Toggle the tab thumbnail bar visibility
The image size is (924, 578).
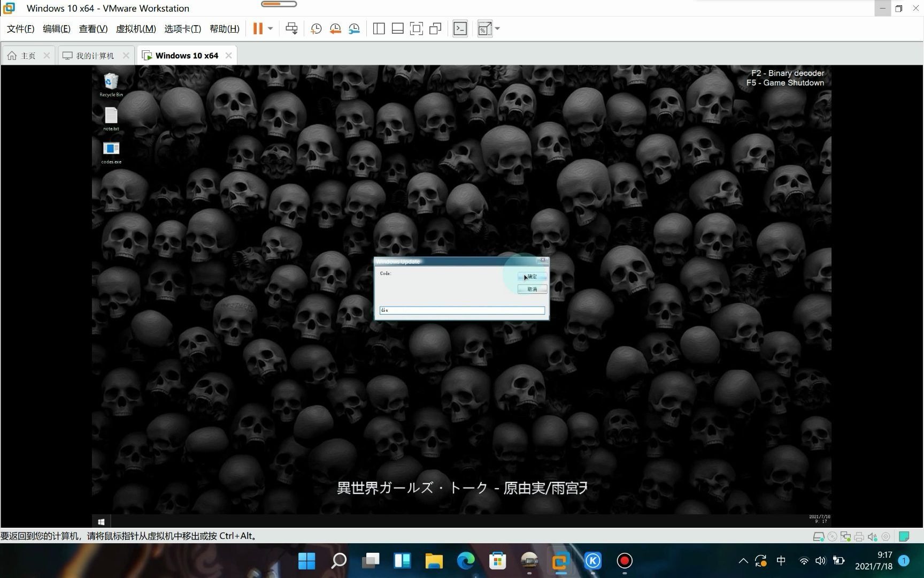coord(398,28)
